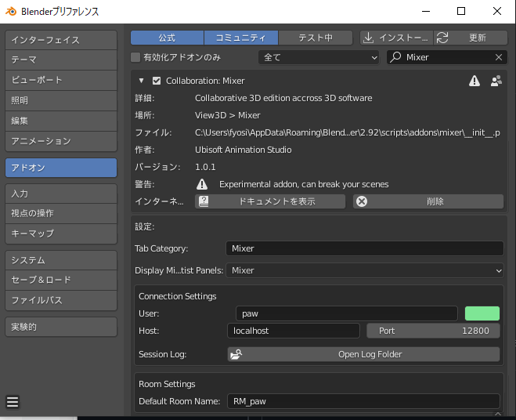Click the refresh arrows icon
The height and width of the screenshot is (420, 516).
click(442, 38)
